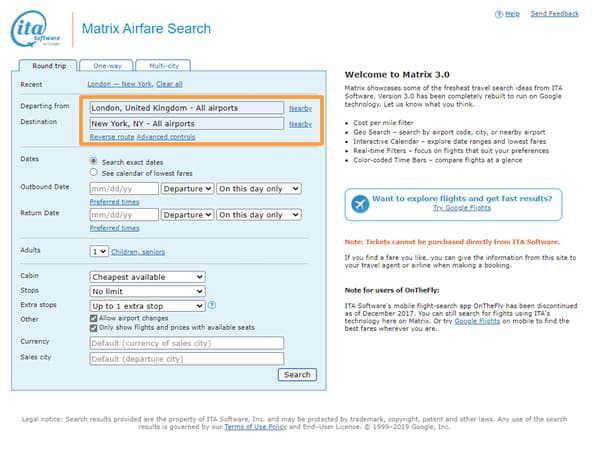Open Return Date 'On this day only' dropdown
This screenshot has height=454, width=600.
tap(259, 215)
